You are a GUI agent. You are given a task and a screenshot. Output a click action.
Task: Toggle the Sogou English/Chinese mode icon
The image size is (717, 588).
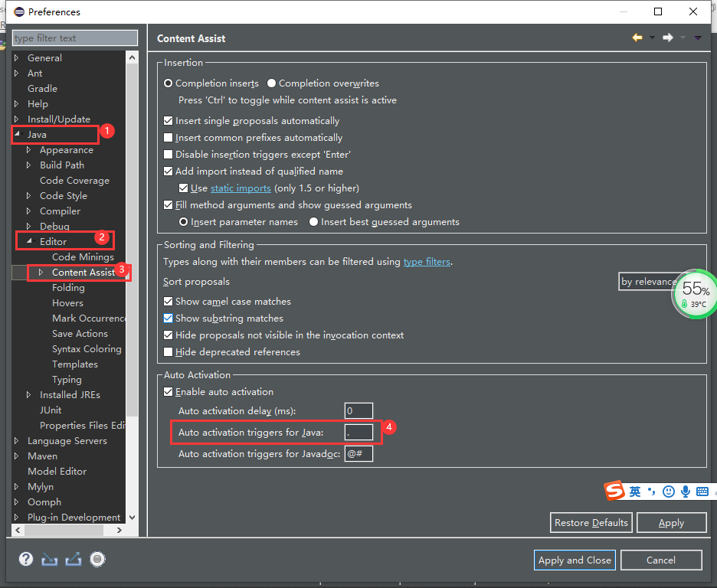tap(635, 492)
